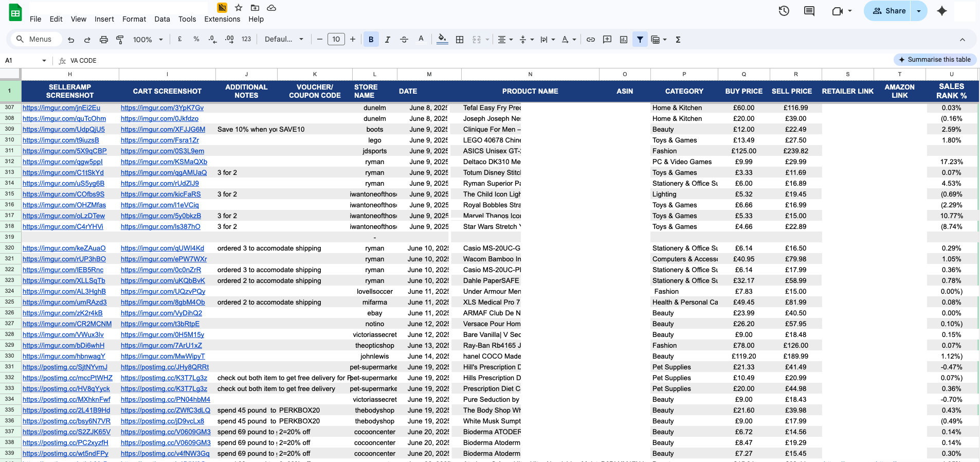Decrease decimal places icon

coord(213,39)
